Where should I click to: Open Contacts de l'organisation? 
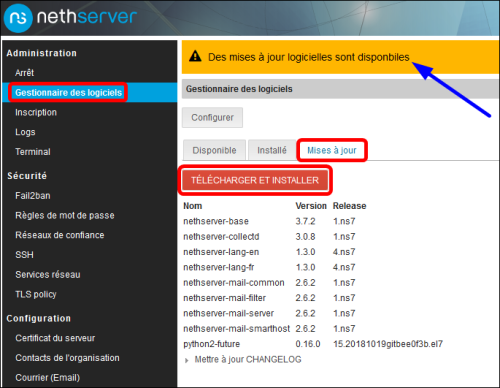(x=67, y=358)
